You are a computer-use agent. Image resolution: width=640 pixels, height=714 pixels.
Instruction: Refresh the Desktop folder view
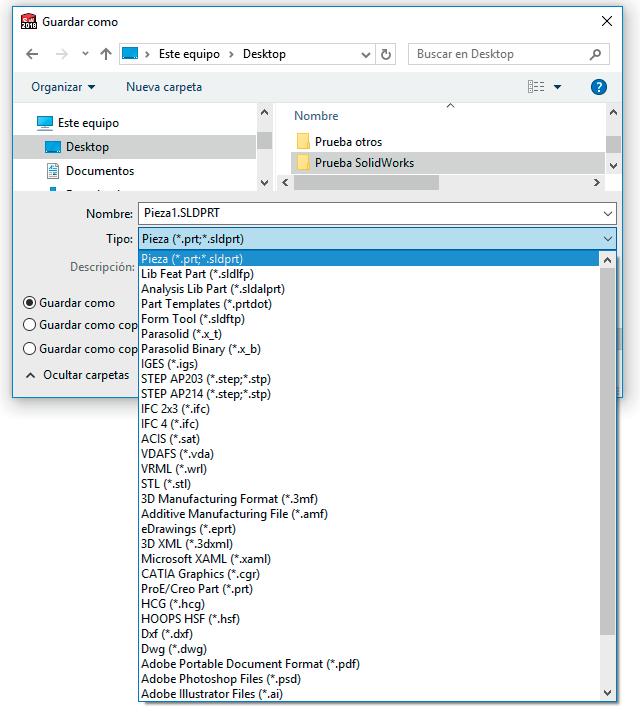(385, 54)
